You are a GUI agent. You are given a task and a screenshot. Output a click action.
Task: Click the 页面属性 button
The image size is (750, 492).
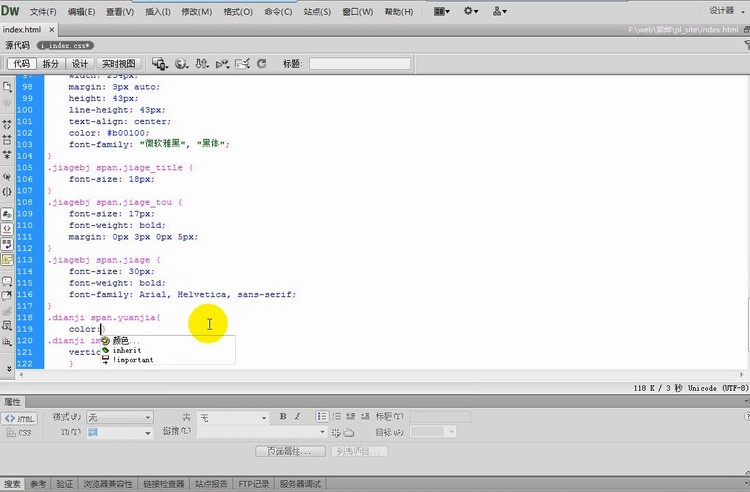point(290,451)
